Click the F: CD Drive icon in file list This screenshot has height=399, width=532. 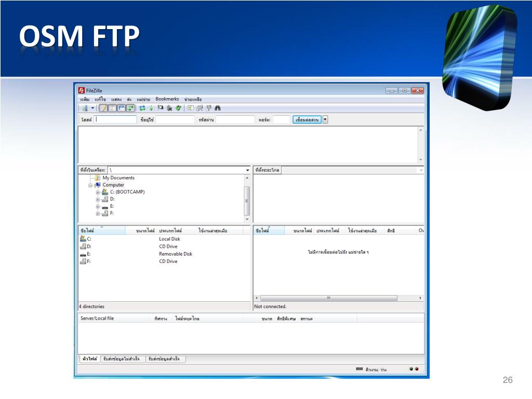click(83, 261)
